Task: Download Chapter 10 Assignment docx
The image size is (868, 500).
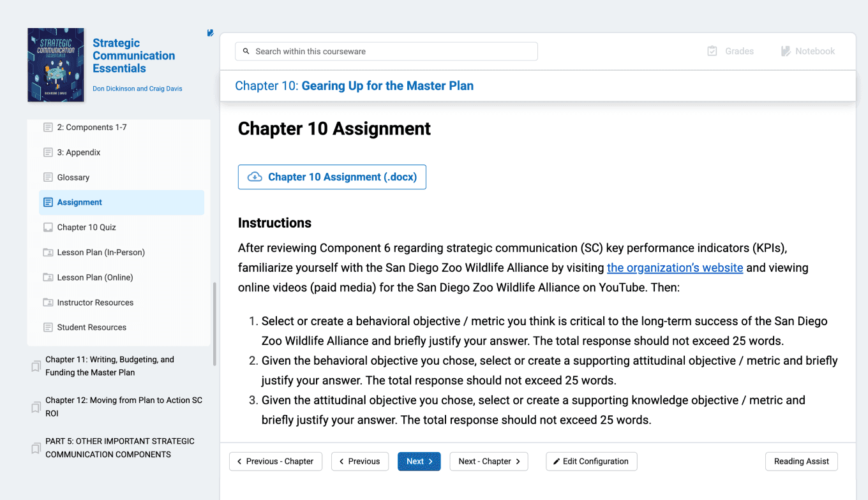Action: click(332, 177)
